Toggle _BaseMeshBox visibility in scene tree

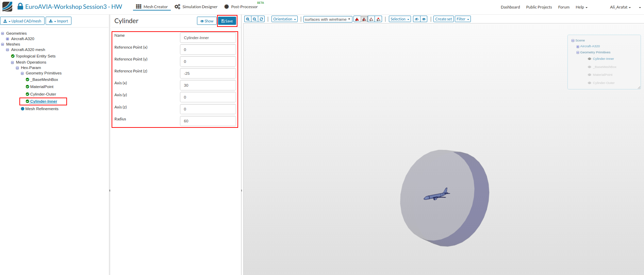590,67
